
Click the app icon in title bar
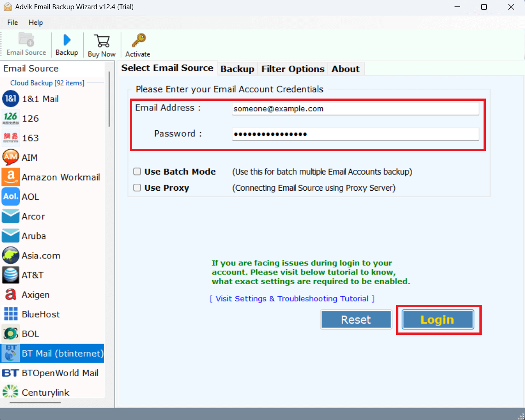[8, 7]
